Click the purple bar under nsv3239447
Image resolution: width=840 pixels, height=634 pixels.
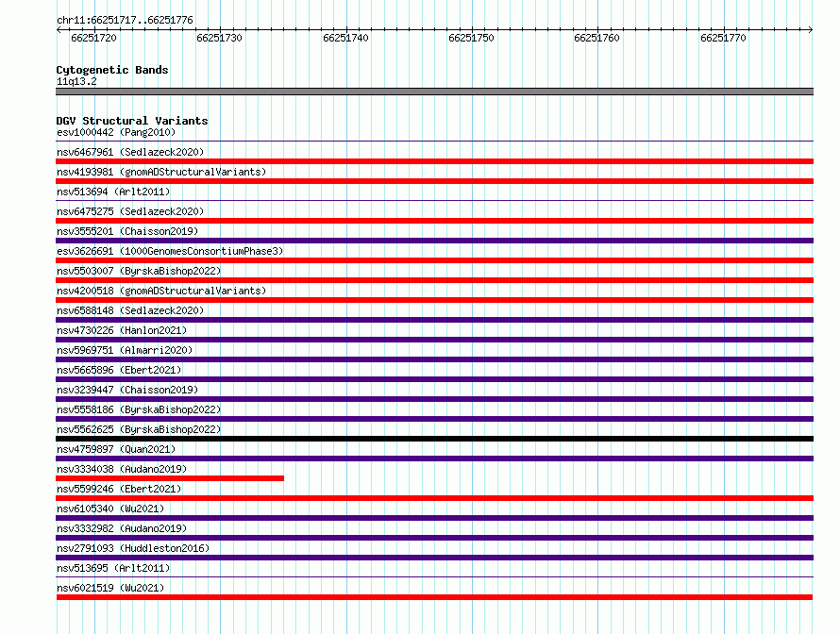(434, 399)
